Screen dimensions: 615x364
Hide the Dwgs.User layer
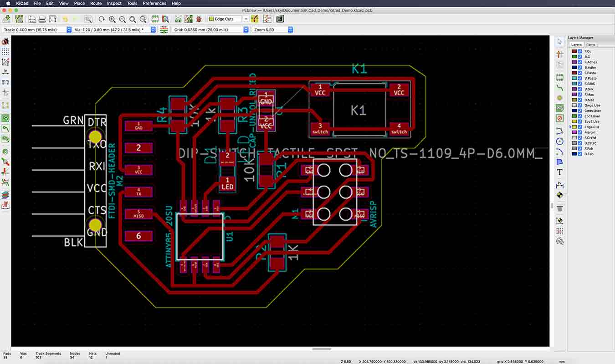point(580,106)
